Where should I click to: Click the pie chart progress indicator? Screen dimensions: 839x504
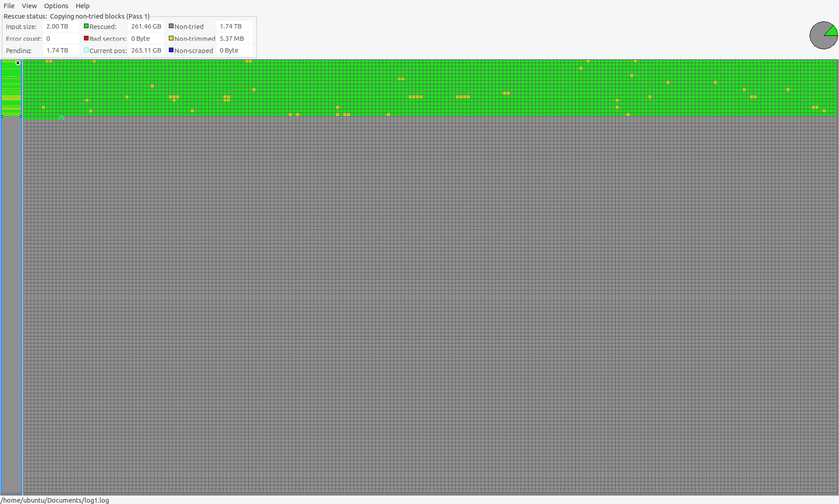coord(823,35)
